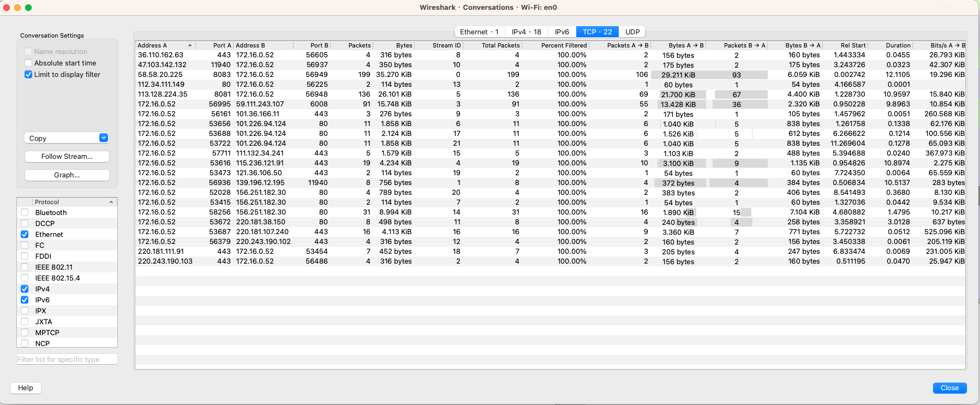The image size is (980, 405).
Task: Select the row with 101.36.166.11
Action: [x=550, y=114]
